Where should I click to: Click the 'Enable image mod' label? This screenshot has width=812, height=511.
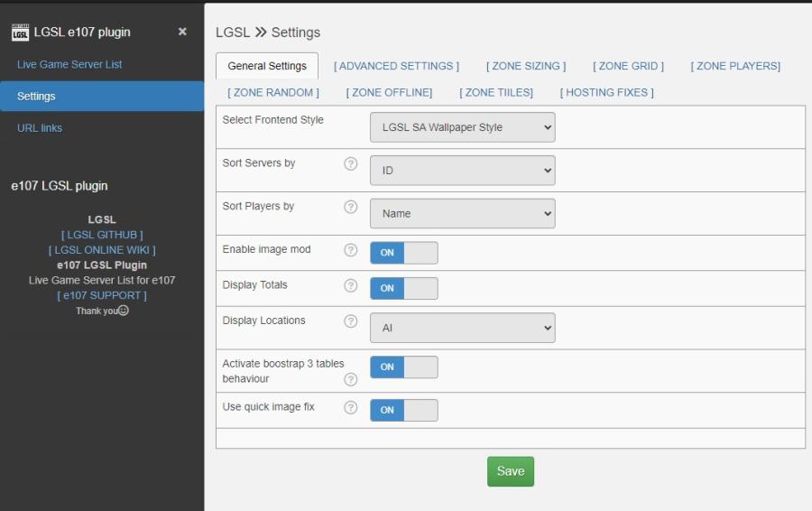click(267, 249)
